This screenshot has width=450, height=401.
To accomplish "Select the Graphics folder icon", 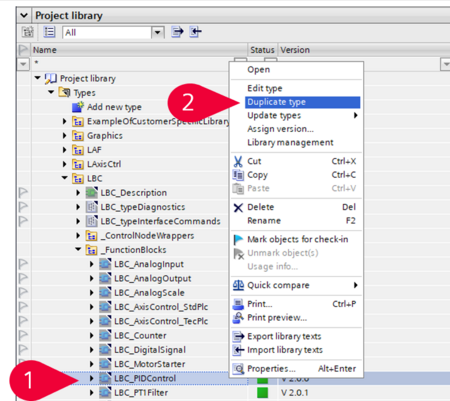I will [78, 136].
